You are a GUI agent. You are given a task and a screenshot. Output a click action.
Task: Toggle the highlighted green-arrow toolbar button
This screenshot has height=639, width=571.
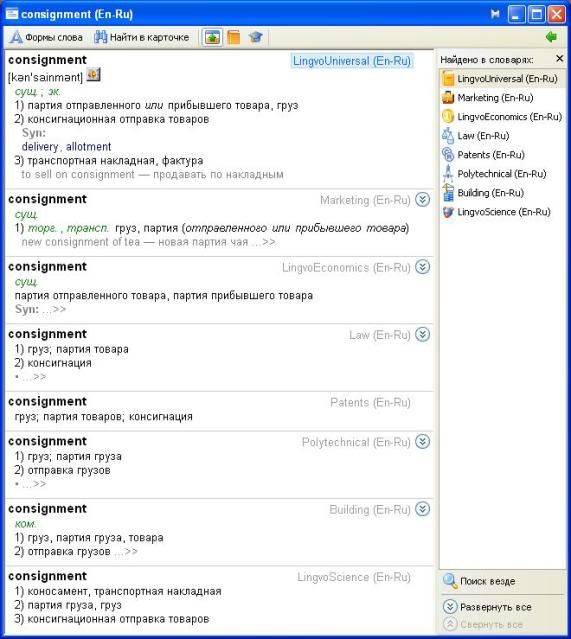pyautogui.click(x=212, y=37)
